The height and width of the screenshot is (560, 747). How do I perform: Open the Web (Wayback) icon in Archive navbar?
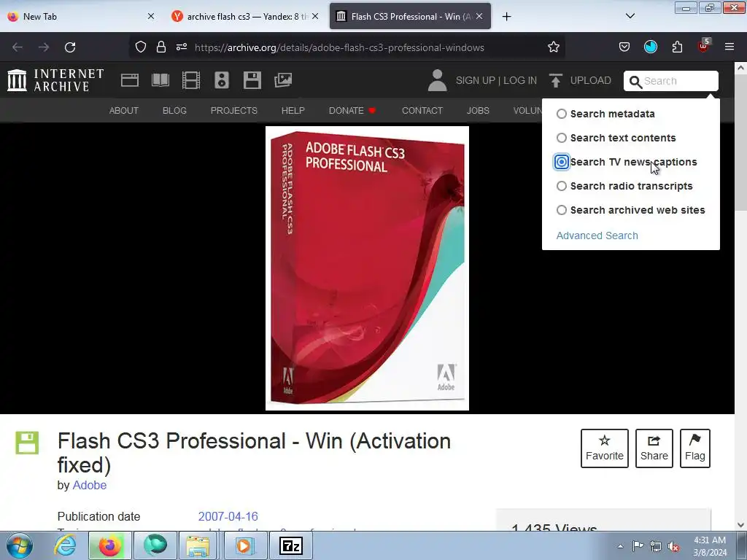(x=130, y=80)
